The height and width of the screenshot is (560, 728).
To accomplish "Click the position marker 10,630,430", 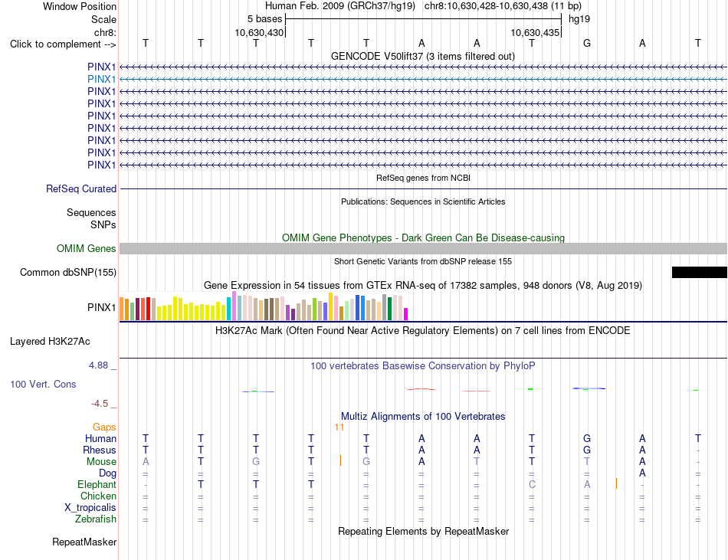I will pyautogui.click(x=259, y=32).
